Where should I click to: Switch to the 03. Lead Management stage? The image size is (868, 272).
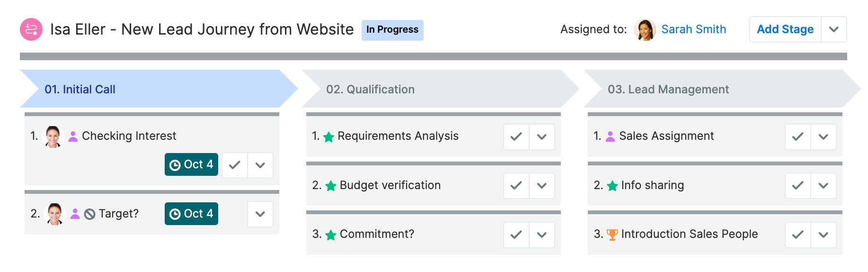coord(668,89)
